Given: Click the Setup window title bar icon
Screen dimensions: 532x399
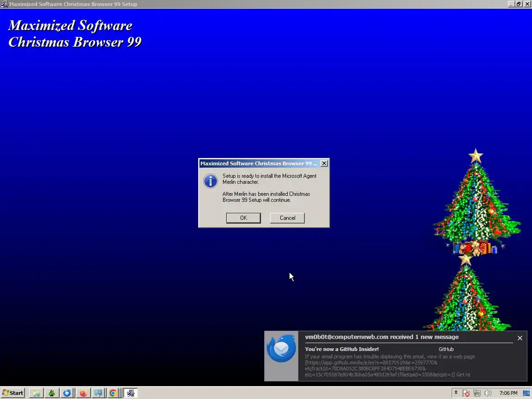Looking at the screenshot, I should (x=4, y=4).
